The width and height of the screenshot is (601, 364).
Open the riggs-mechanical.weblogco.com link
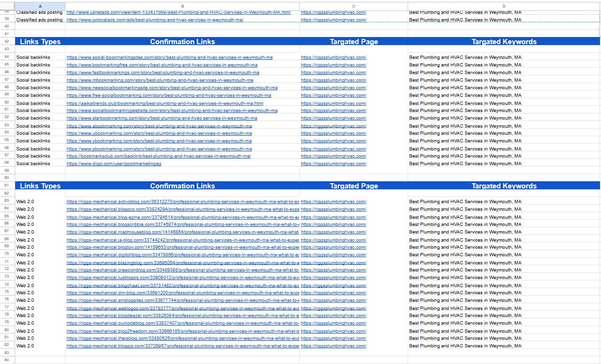pyautogui.click(x=183, y=308)
